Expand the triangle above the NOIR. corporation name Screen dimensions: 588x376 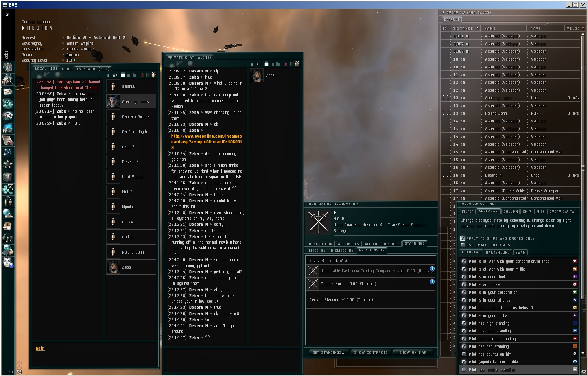[x=335, y=212]
